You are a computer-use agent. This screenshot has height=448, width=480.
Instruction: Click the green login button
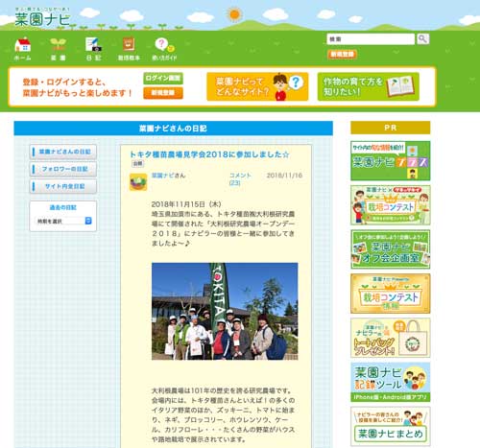point(163,79)
